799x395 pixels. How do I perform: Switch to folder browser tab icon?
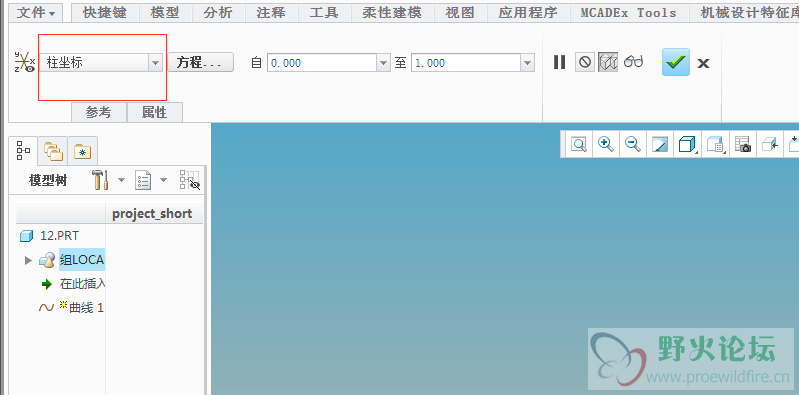pyautogui.click(x=53, y=151)
